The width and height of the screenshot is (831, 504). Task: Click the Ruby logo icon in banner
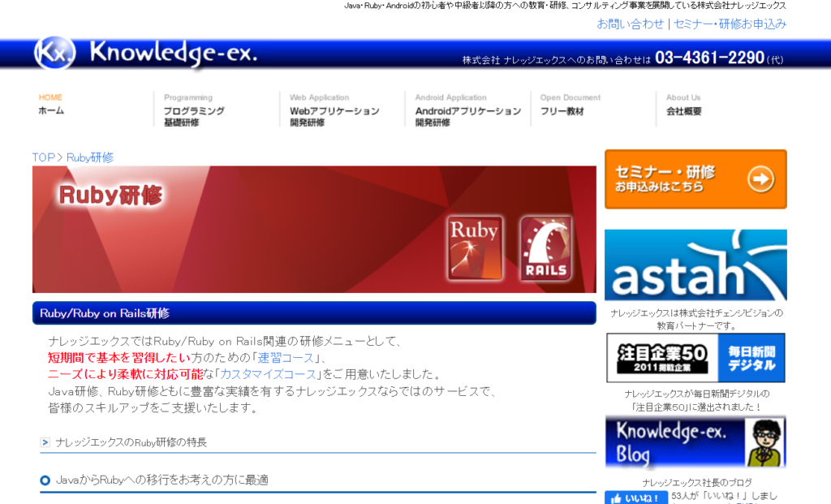(474, 248)
